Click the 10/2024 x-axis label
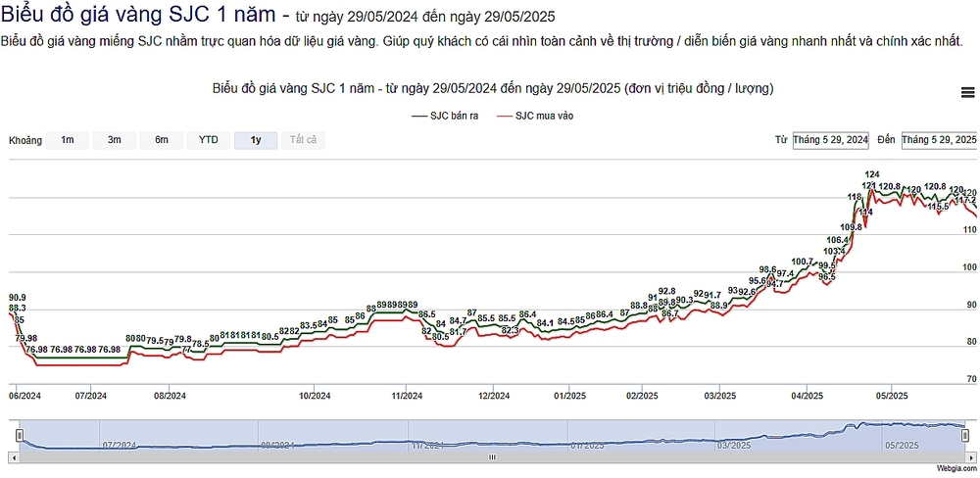This screenshot has width=980, height=478. pos(315,396)
